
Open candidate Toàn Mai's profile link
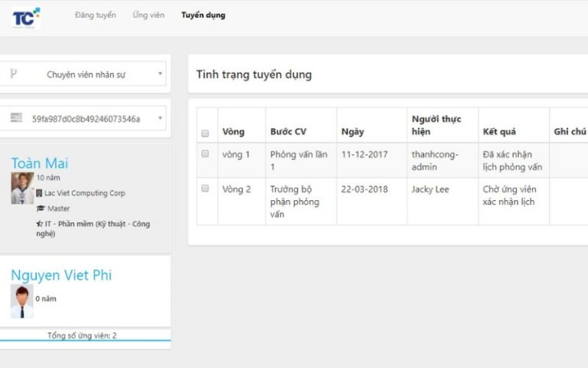point(40,163)
